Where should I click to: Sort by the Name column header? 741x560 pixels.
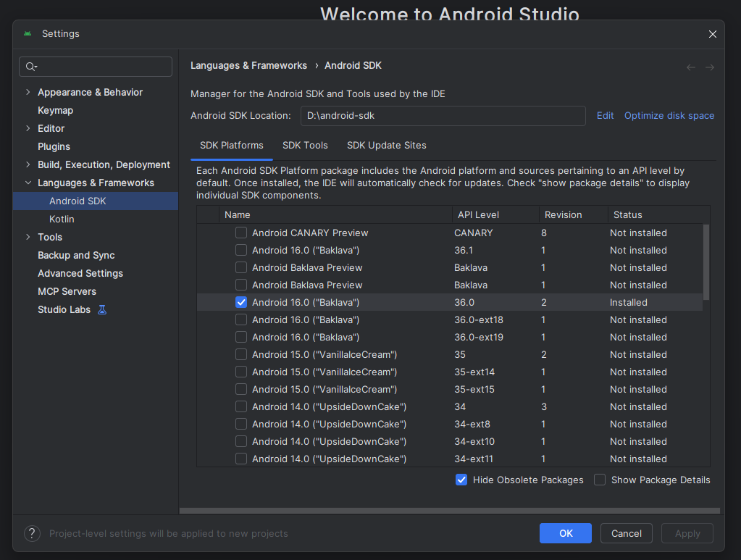[x=335, y=214]
